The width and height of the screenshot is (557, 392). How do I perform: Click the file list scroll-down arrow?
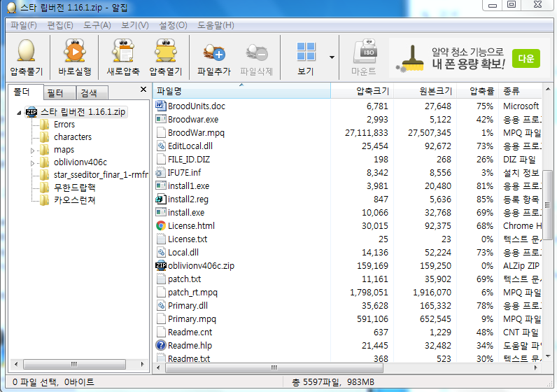click(547, 356)
